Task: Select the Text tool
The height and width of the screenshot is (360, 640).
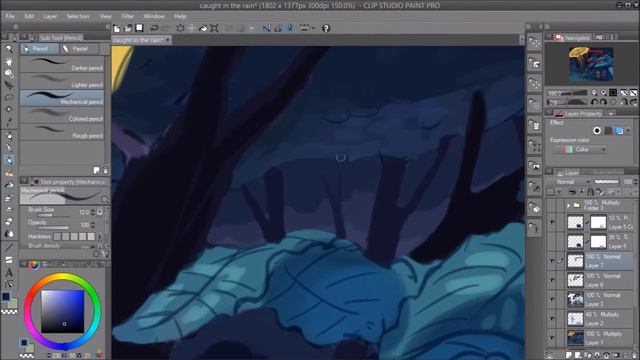Action: pos(9,272)
